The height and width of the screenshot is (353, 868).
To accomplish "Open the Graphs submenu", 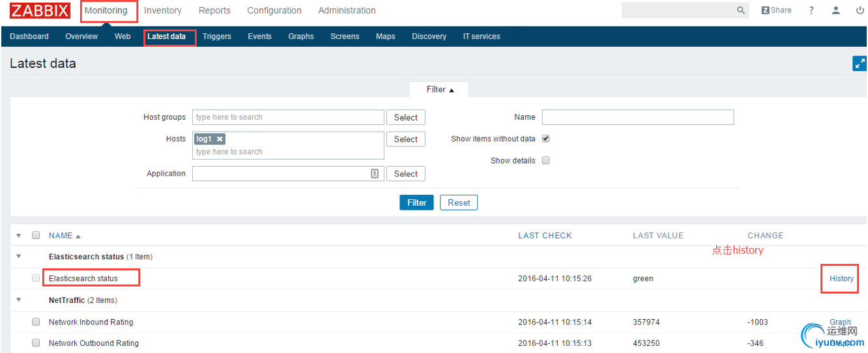I will point(301,36).
